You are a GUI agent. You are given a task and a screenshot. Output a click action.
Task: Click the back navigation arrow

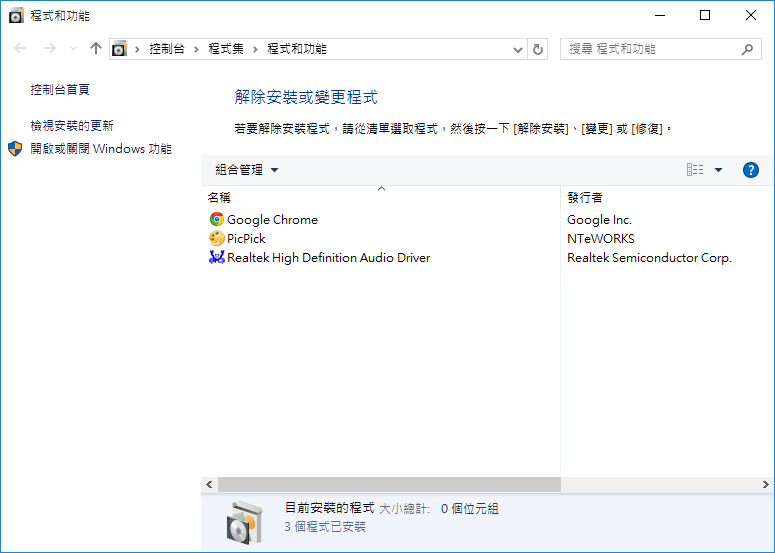tap(20, 48)
